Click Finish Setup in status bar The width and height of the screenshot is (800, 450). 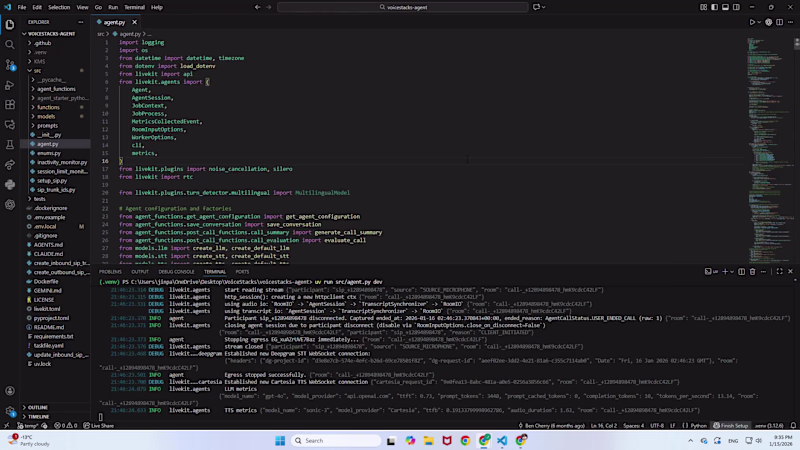tap(731, 426)
